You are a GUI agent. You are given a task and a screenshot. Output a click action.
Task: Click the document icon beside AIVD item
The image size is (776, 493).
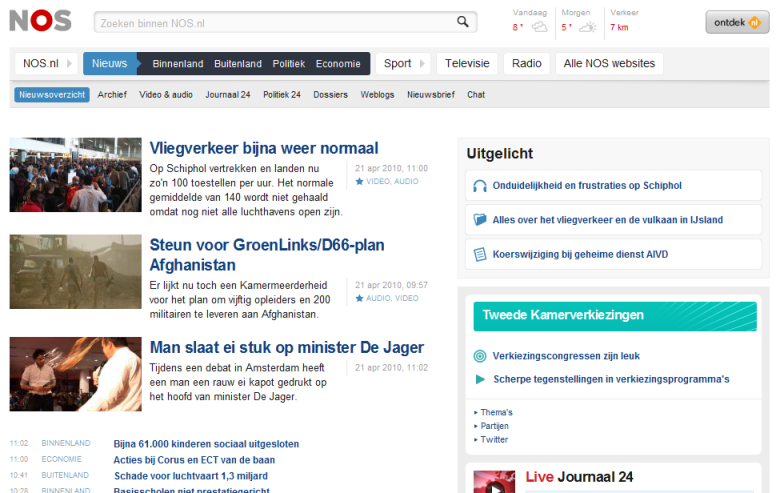click(x=480, y=254)
